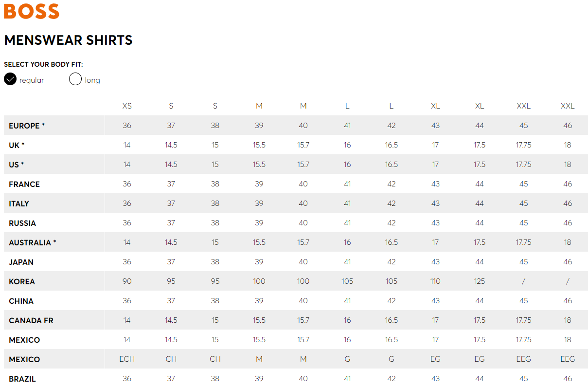Click the JAPAN row label

coord(21,262)
